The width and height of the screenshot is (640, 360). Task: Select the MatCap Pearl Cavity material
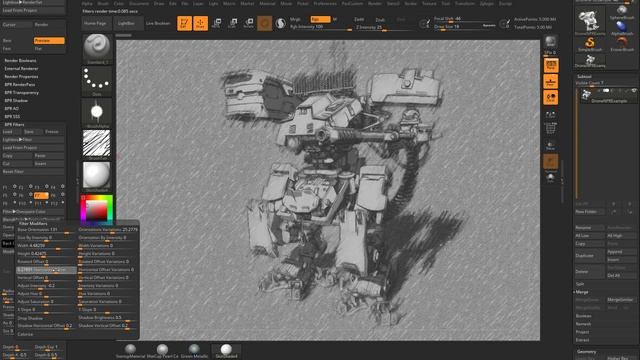click(x=162, y=351)
